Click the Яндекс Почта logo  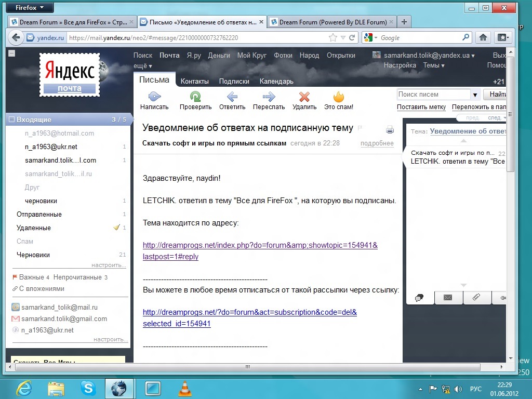[x=70, y=75]
